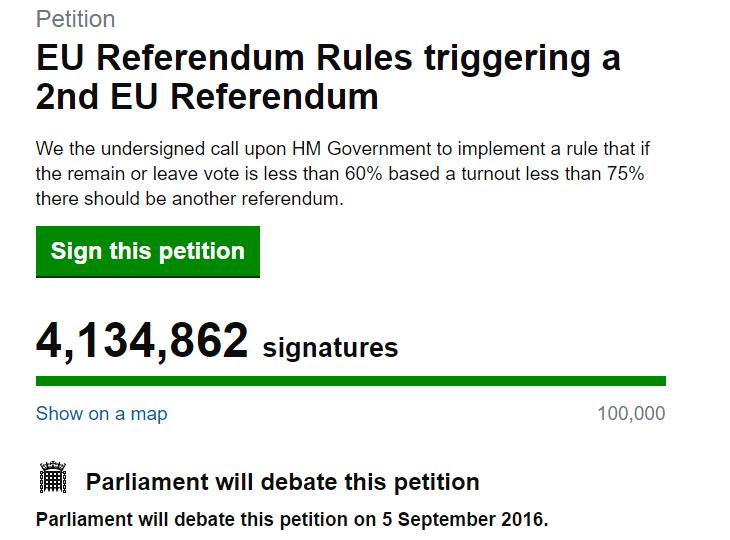
Task: Click the title line '2nd EU Referendum'
Action: (x=207, y=98)
